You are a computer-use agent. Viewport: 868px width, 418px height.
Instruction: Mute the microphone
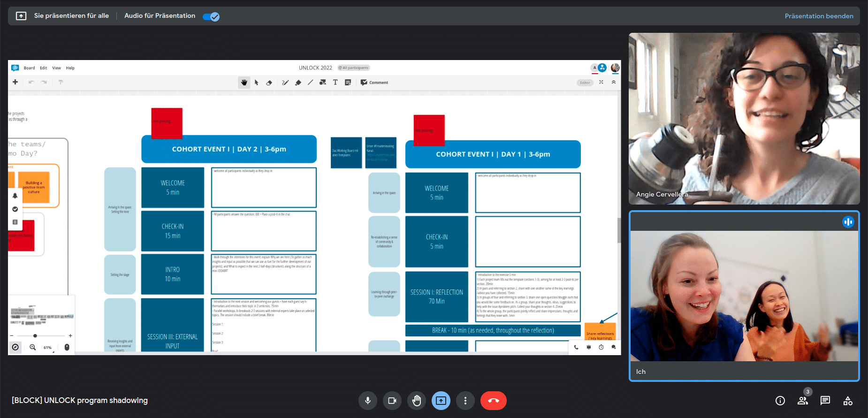[x=368, y=401]
